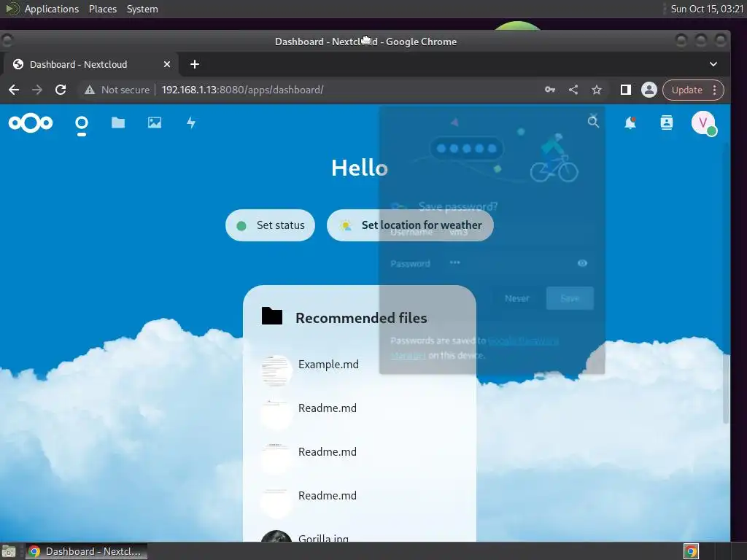
Task: Open the System menu
Action: tap(142, 9)
